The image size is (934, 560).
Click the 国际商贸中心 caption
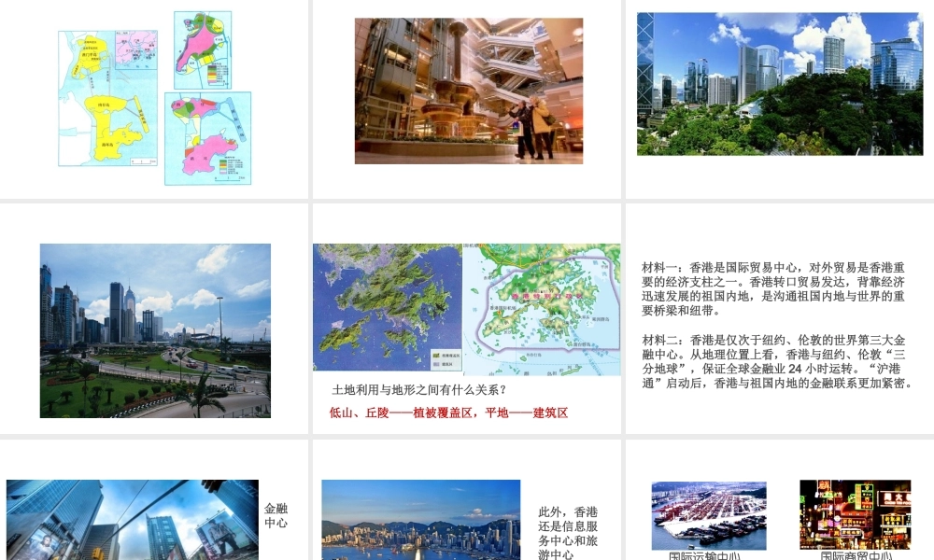point(856,556)
